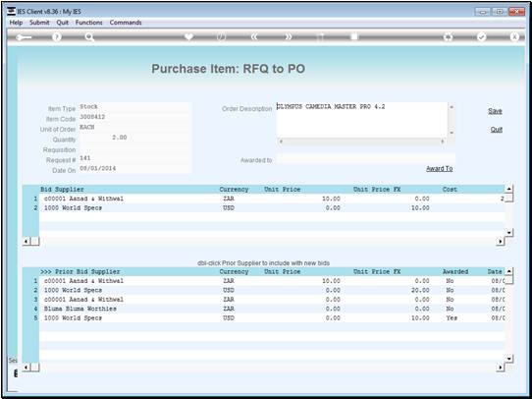Click the Quit link on the form
532x399 pixels.
tap(497, 130)
